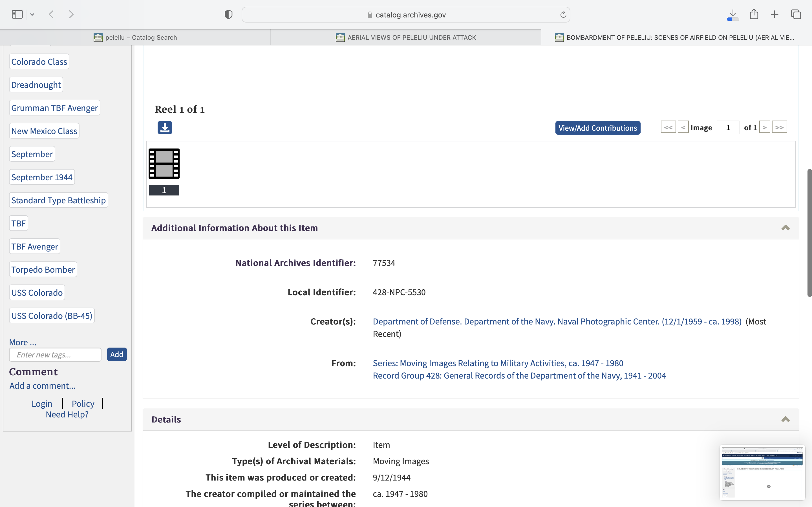
Task: Open the Record Group 428 link
Action: click(x=519, y=375)
